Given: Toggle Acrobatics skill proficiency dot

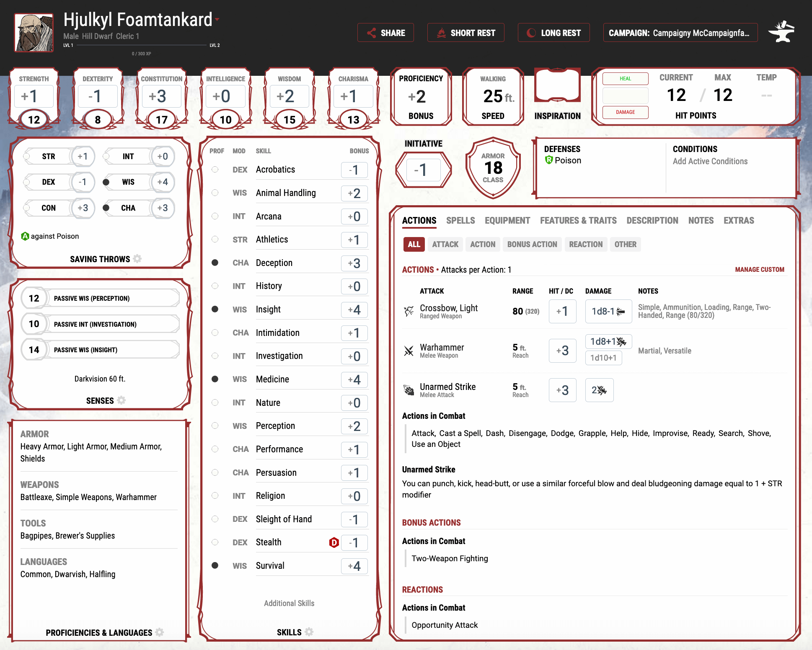Looking at the screenshot, I should point(215,170).
